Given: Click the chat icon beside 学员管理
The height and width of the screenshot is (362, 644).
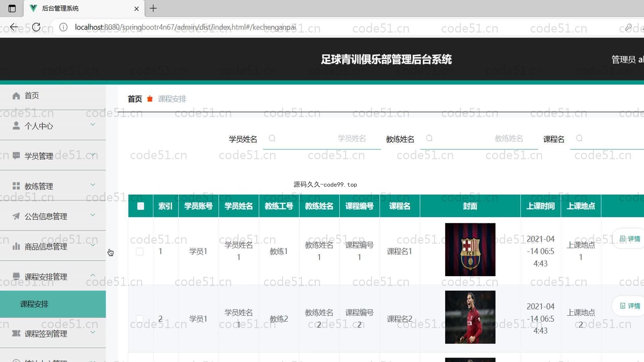Looking at the screenshot, I should tap(16, 156).
